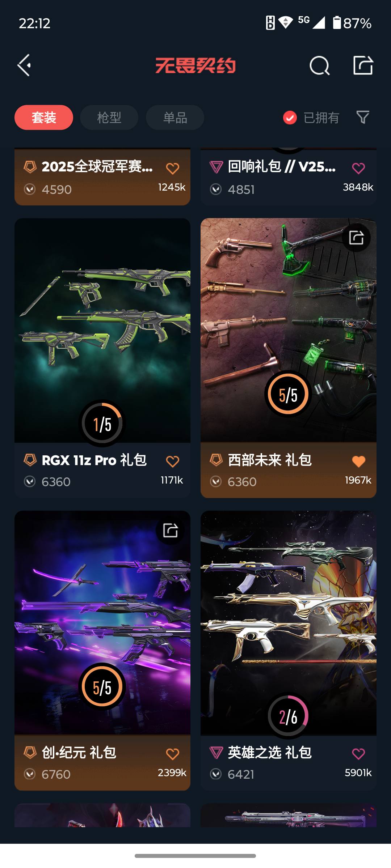This screenshot has width=391, height=868.
Task: Favorite the 英雄之选 礼包 heart
Action: tap(358, 754)
